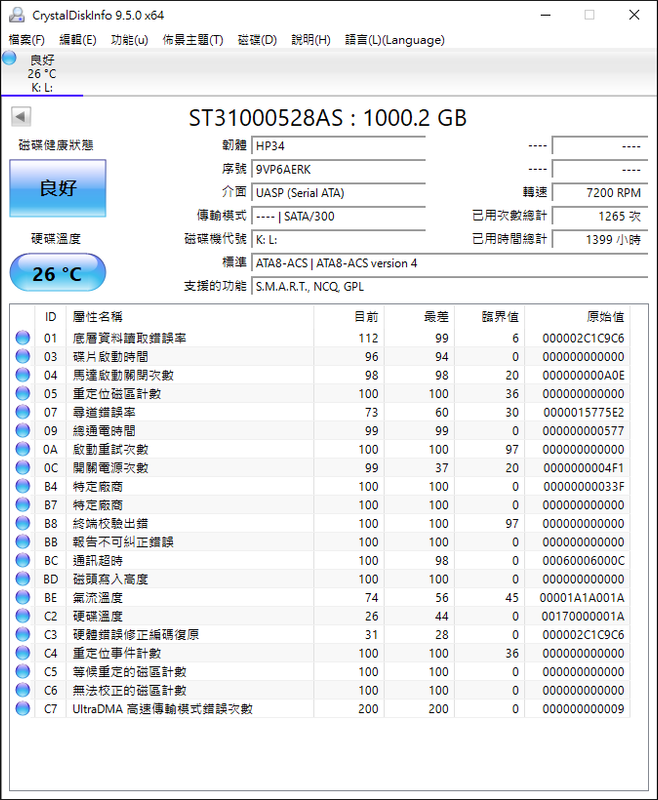The image size is (658, 800).
Task: Click the transfer mode field SATA/300
Action: click(x=339, y=216)
